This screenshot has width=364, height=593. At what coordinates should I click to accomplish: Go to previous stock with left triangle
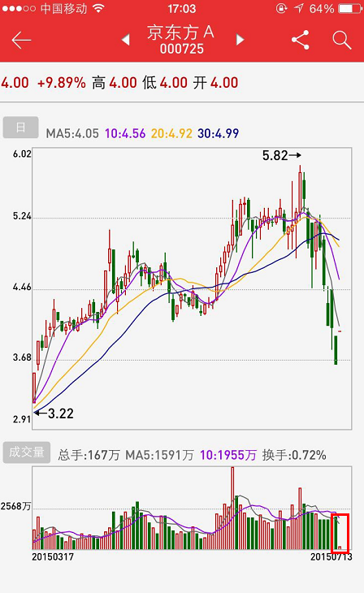(x=126, y=40)
